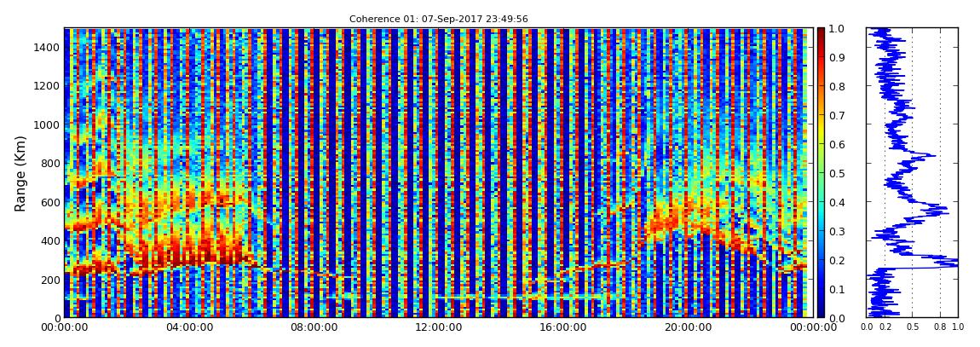Click the profile plot's 0.8 x-axis label
Screen dimensions: 980x347
tap(940, 327)
